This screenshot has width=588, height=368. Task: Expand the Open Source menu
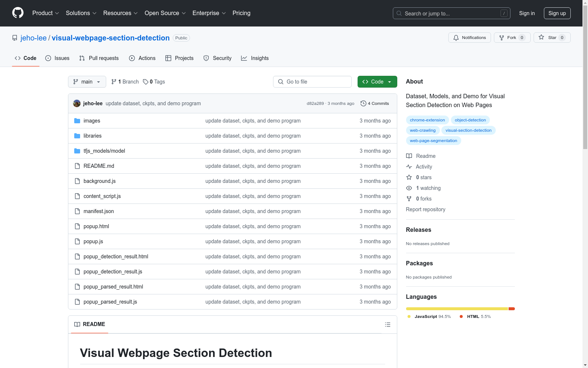point(165,13)
